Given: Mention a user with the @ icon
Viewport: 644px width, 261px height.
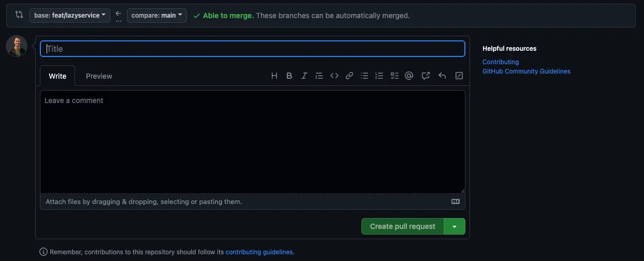Looking at the screenshot, I should pyautogui.click(x=409, y=76).
